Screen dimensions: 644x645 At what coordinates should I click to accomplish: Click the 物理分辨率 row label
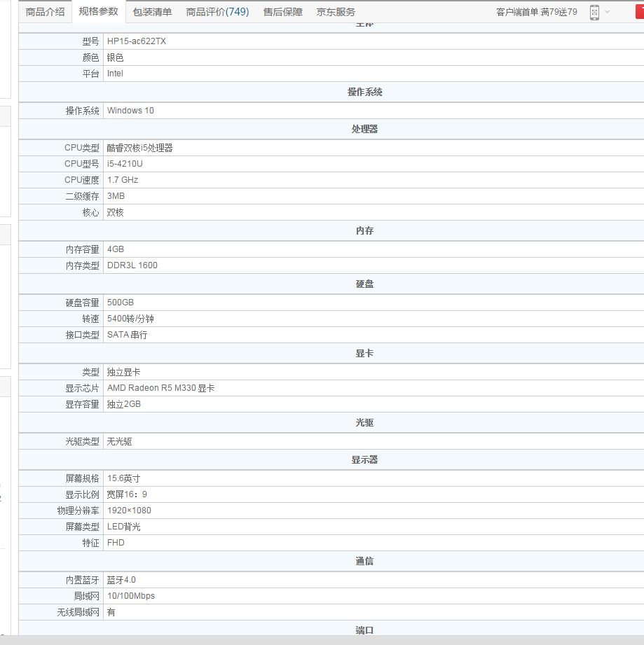[x=78, y=511]
